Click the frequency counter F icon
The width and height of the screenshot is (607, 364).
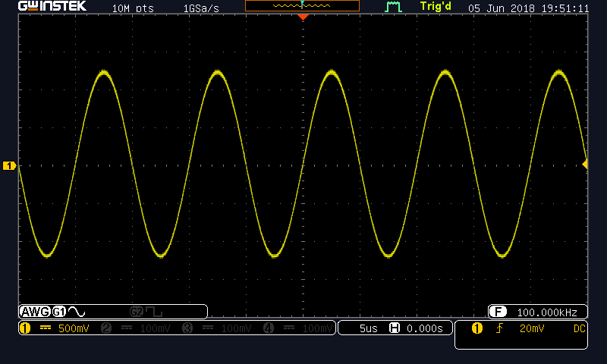[498, 312]
